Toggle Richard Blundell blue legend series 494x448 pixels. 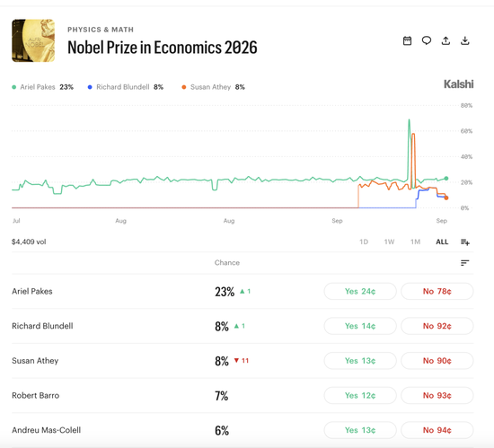[x=126, y=87]
